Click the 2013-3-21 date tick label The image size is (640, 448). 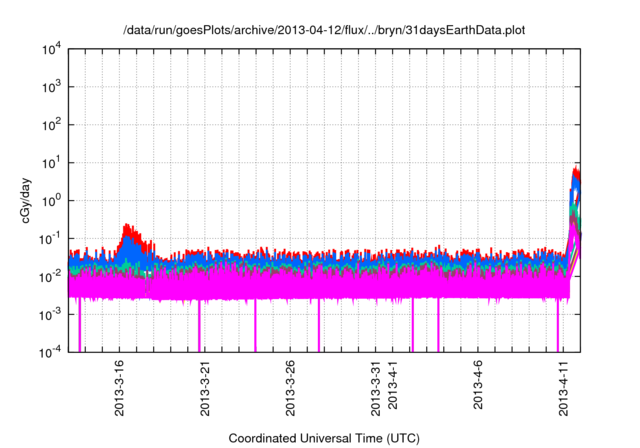pos(205,388)
